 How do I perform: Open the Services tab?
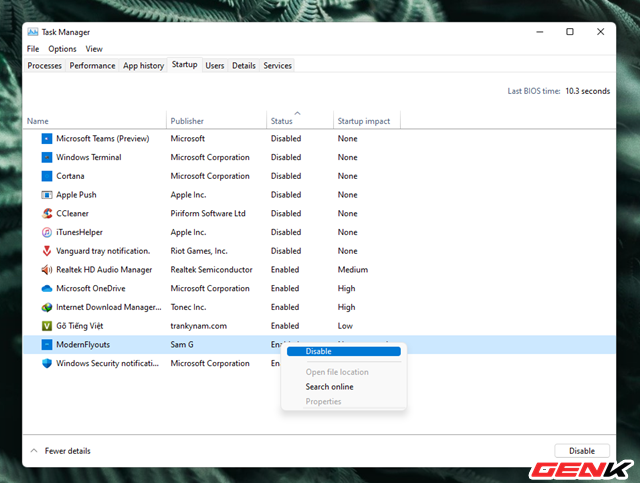[x=277, y=66]
